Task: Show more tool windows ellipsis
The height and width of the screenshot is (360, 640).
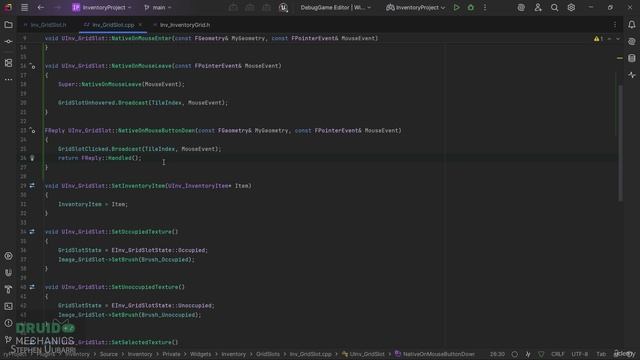Action: [8, 80]
